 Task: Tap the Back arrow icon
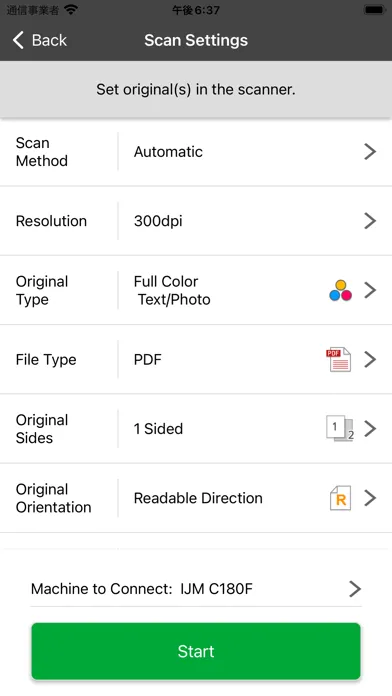pyautogui.click(x=18, y=40)
